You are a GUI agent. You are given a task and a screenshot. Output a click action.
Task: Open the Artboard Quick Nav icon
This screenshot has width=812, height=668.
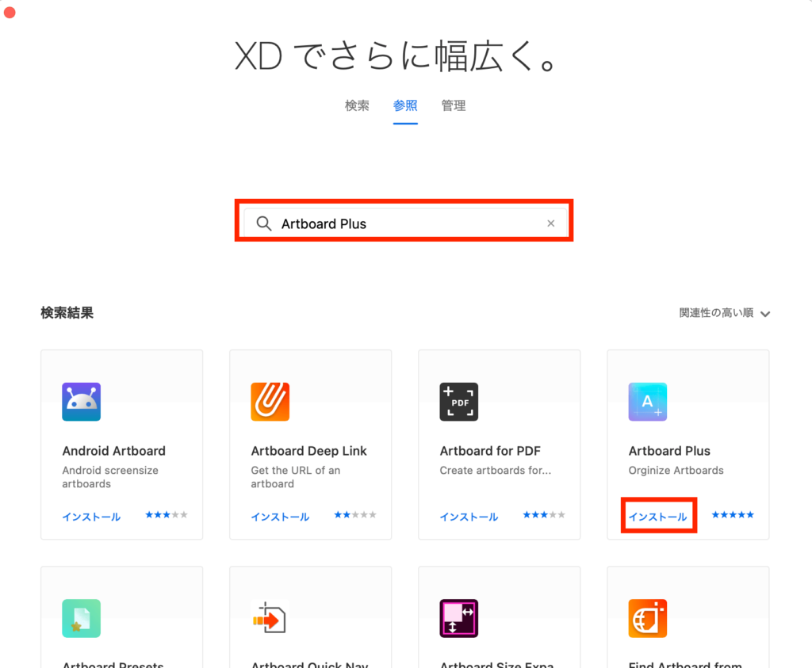coord(270,618)
